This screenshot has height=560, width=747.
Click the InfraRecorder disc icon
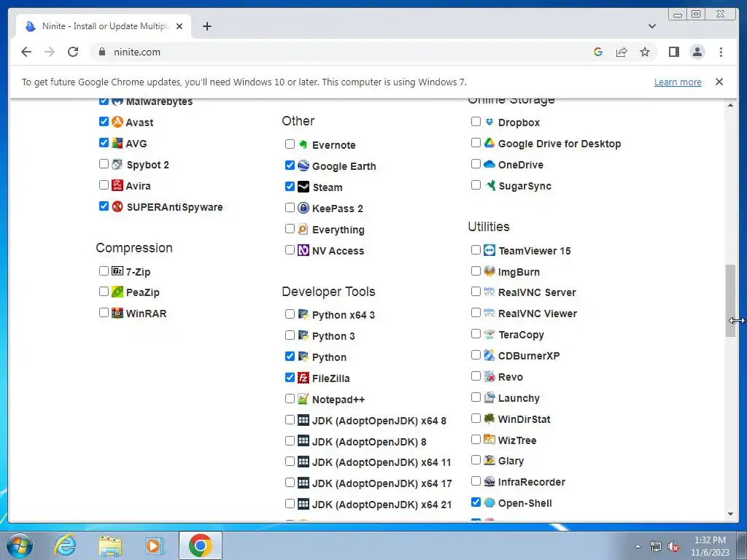(489, 481)
